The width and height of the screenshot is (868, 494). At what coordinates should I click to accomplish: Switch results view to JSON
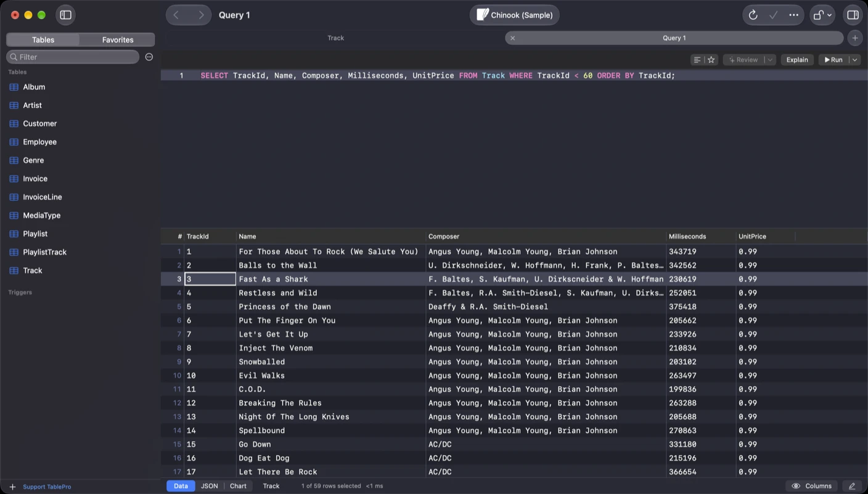210,486
